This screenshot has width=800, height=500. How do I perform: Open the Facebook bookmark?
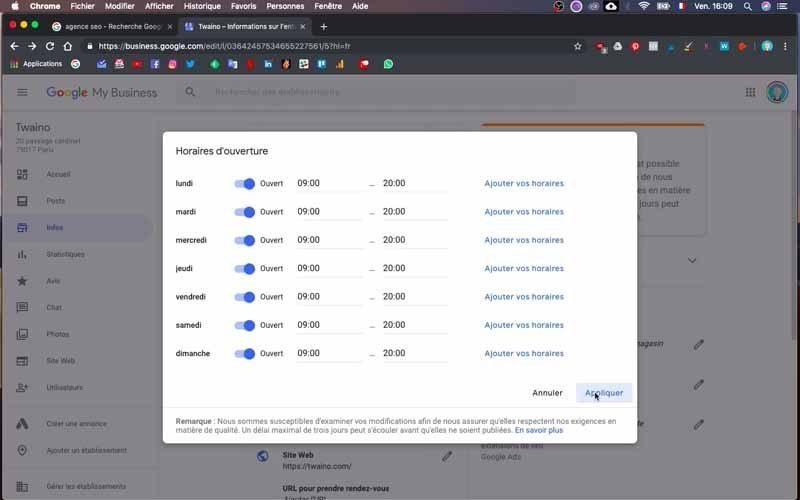pos(155,64)
